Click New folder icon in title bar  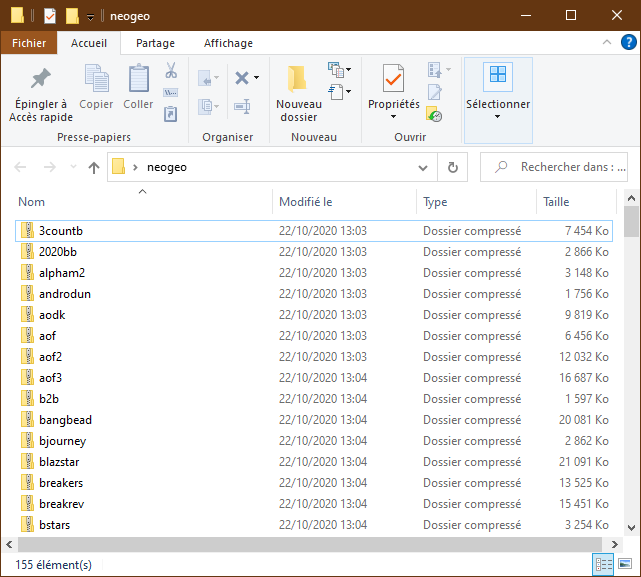point(72,16)
